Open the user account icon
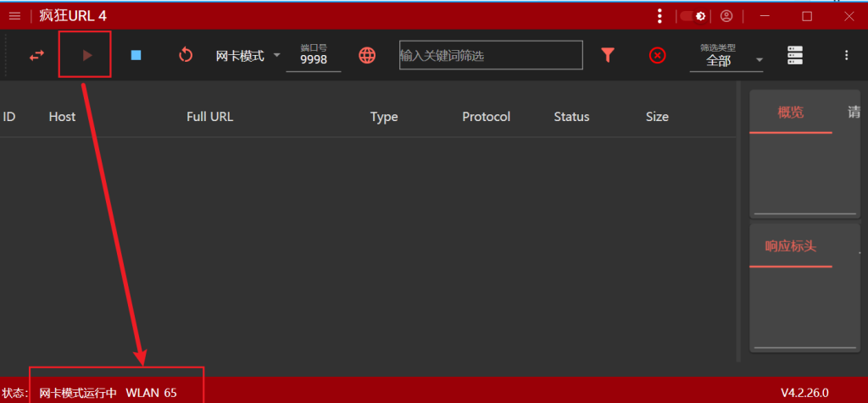The width and height of the screenshot is (868, 403). (x=726, y=16)
